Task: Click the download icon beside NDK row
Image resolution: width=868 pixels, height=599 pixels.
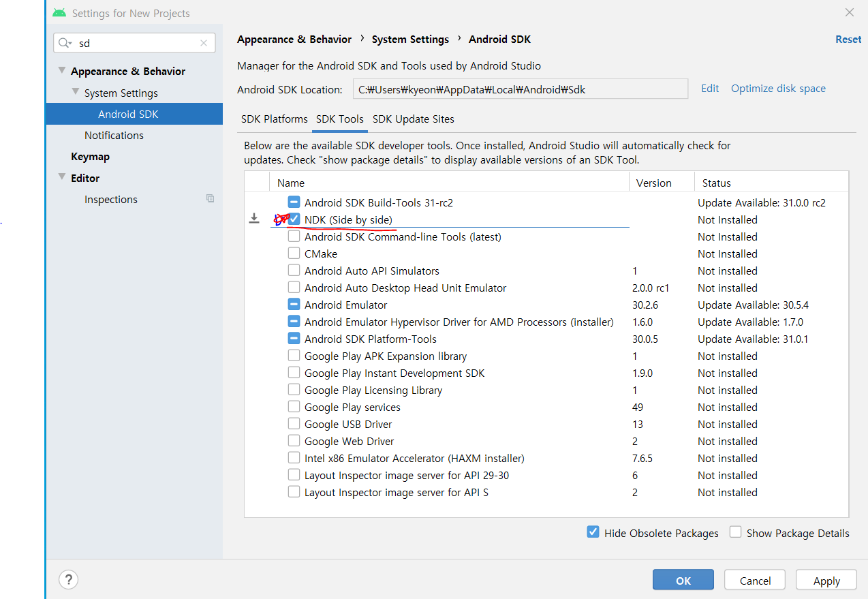Action: click(x=254, y=219)
